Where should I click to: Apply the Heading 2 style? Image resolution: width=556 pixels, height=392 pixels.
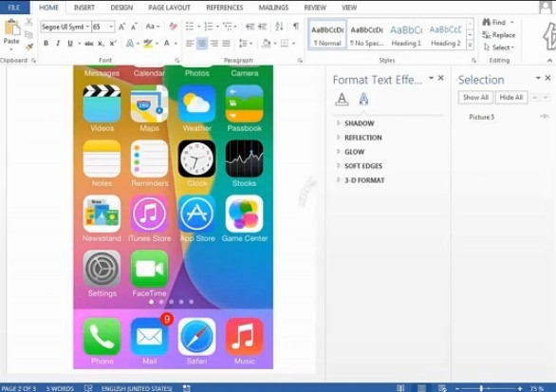(x=445, y=35)
